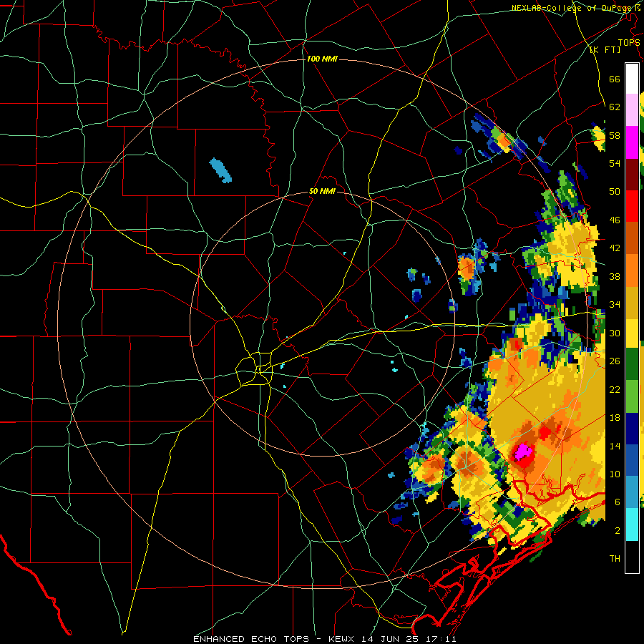Viewport: 644px width, 644px height.
Task: Click the "50 NMI" range ring label
Action: [x=322, y=191]
